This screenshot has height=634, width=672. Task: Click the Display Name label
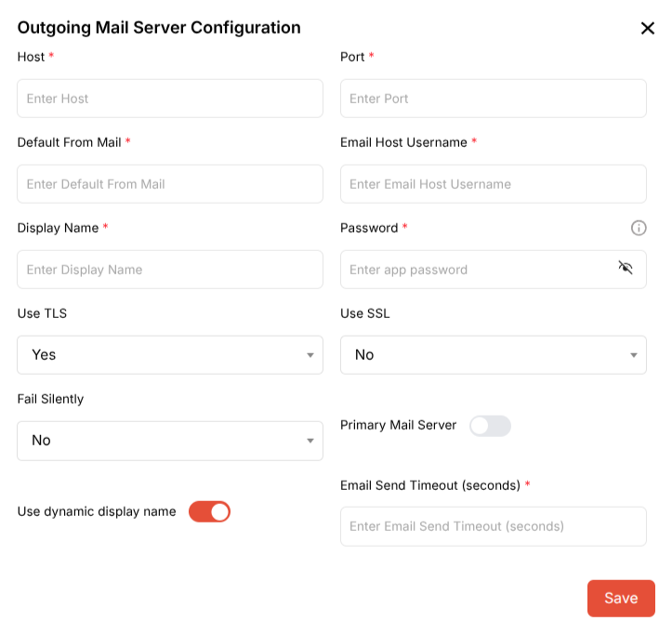pos(58,228)
